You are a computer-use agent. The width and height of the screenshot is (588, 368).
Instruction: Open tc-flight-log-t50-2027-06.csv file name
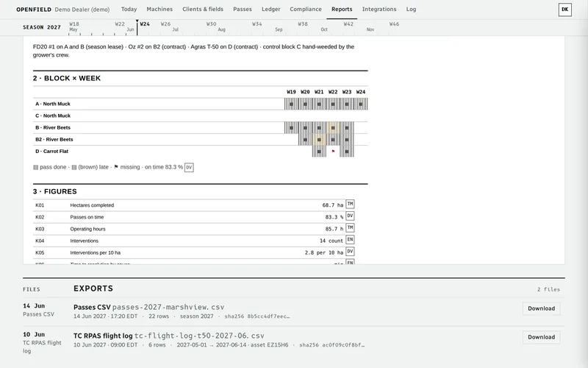coord(199,336)
